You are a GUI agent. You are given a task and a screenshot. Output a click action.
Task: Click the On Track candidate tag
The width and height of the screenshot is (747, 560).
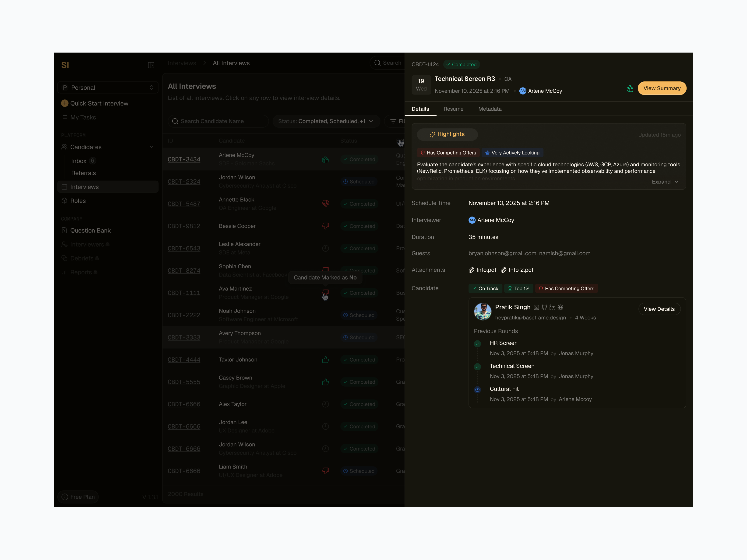click(485, 289)
